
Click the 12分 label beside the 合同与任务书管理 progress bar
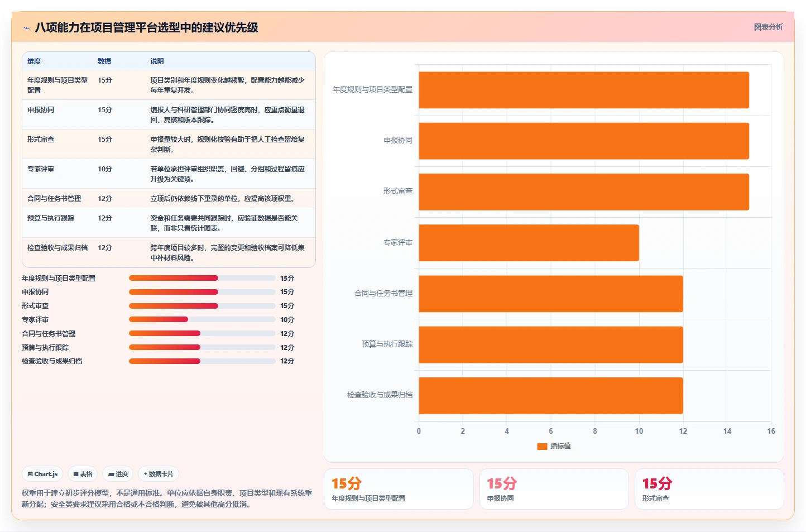287,334
